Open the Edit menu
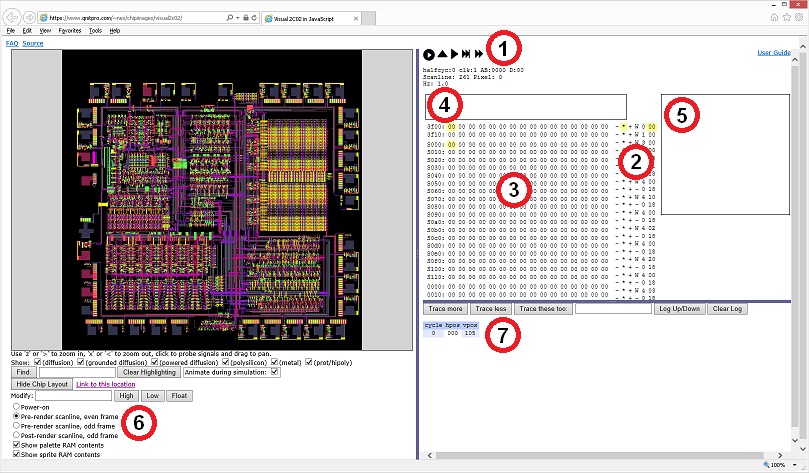Viewport: 809px width, 473px height. [27, 30]
